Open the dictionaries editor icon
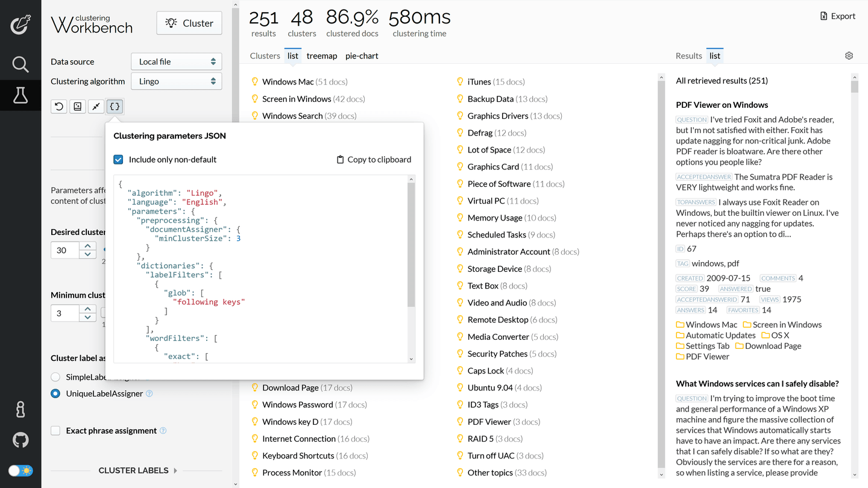Screen dimensions: 868x488 (77, 106)
